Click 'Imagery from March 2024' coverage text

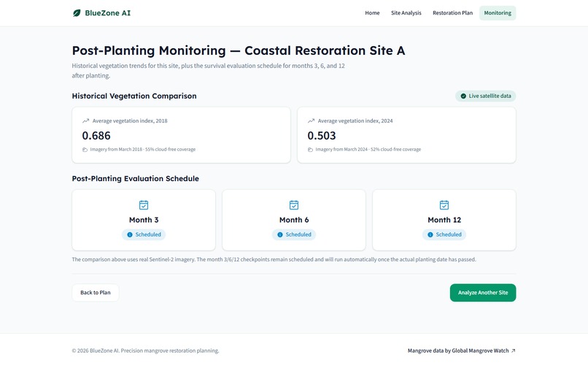click(x=368, y=150)
